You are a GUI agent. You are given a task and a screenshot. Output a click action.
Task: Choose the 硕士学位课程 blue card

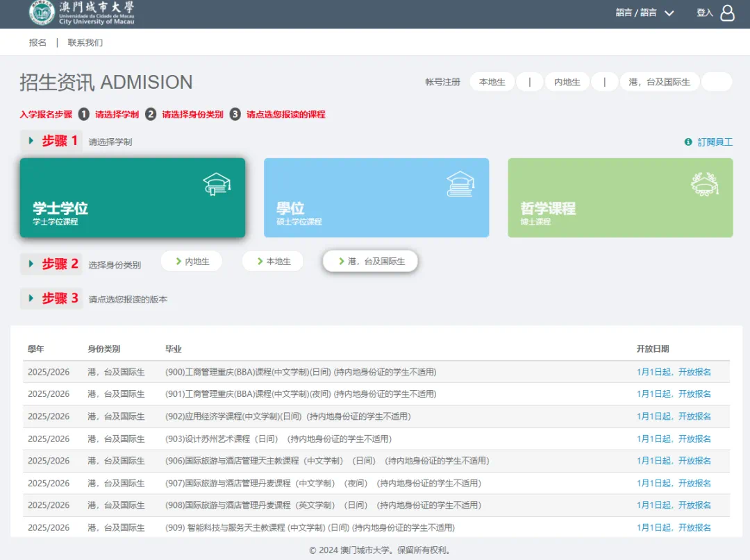(376, 198)
